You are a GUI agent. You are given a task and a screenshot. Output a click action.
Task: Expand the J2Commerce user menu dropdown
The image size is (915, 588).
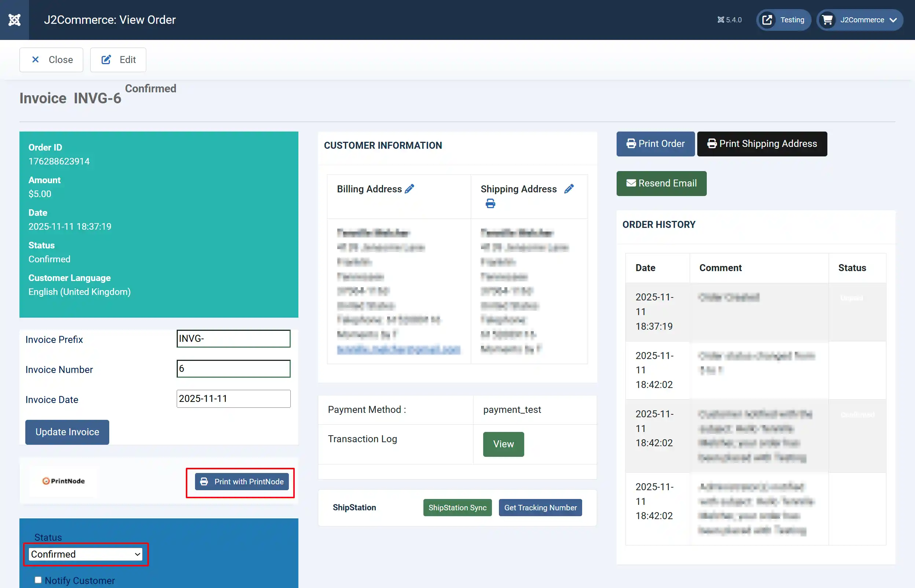[x=860, y=20]
